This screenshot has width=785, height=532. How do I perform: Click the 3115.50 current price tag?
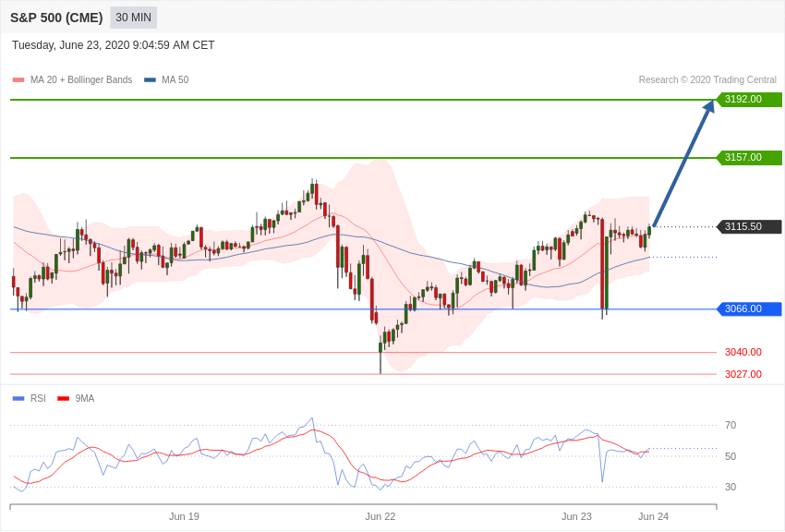pyautogui.click(x=749, y=226)
